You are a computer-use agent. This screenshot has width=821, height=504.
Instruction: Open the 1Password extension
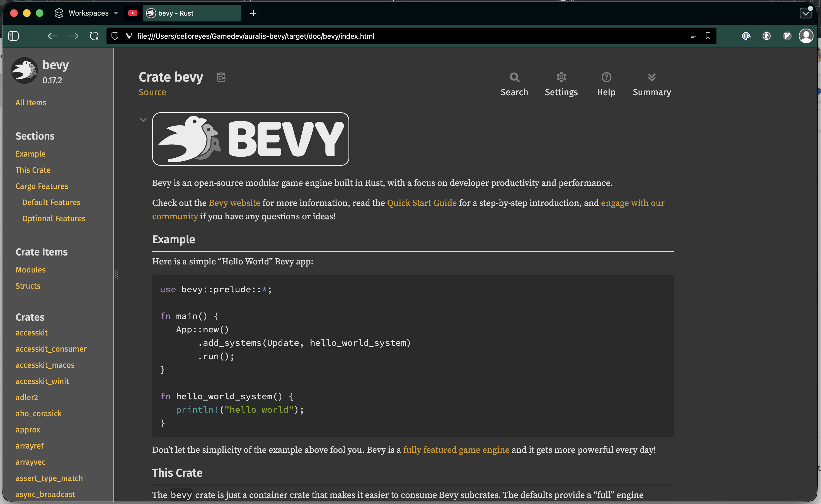[746, 36]
